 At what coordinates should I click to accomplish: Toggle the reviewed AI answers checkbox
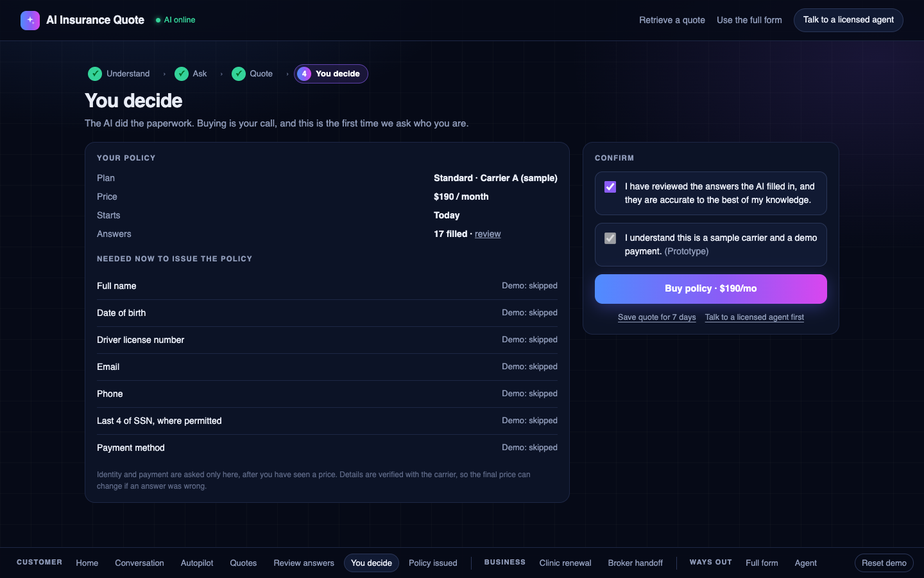point(610,187)
